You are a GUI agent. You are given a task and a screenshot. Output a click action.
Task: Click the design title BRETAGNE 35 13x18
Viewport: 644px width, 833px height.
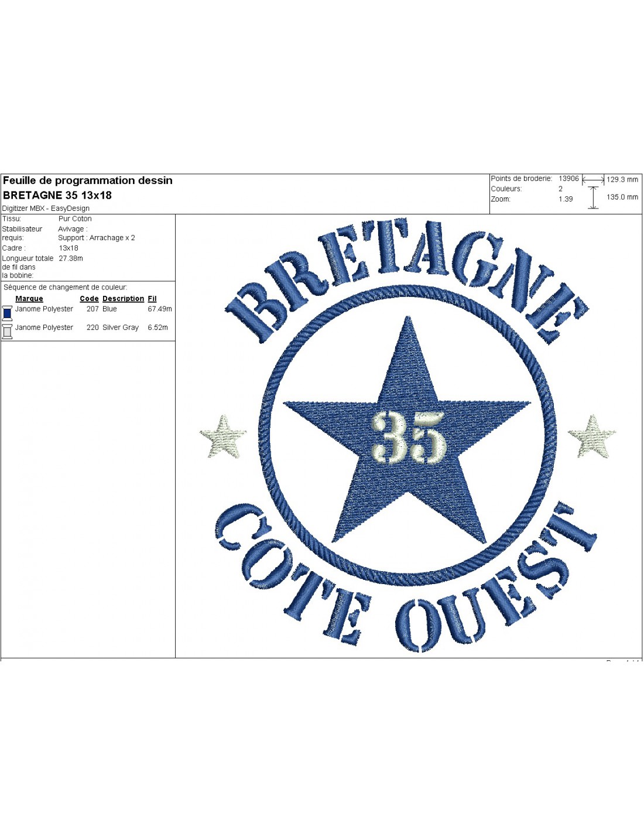(57, 195)
